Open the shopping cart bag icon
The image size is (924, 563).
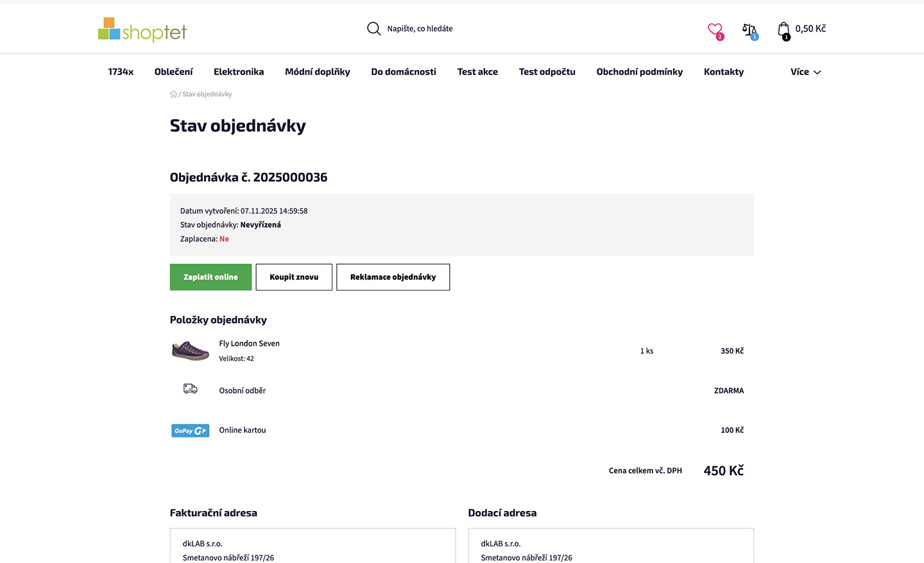tap(783, 29)
